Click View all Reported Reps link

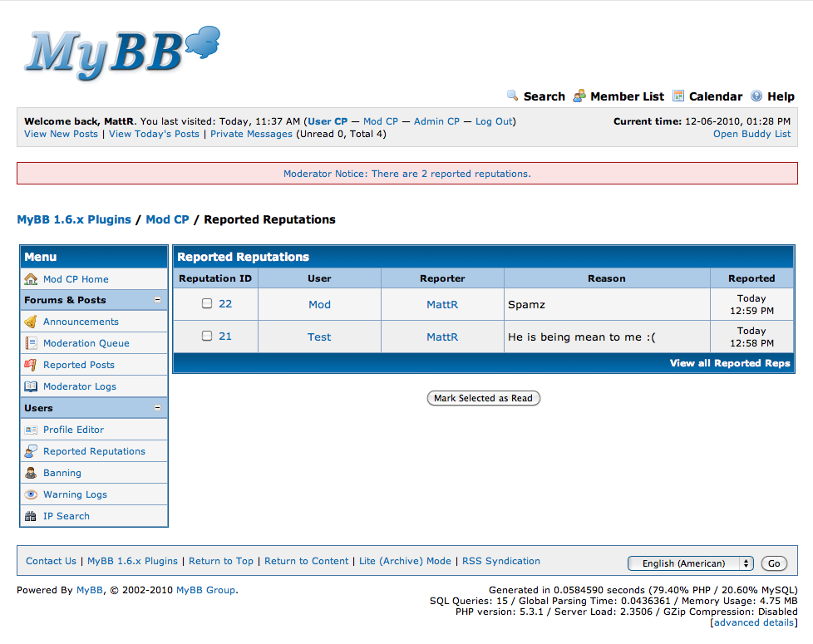tap(730, 362)
